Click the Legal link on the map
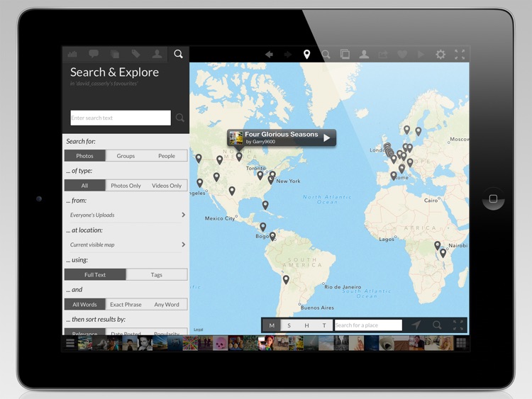Screen dimensions: 532x399 click(x=198, y=330)
